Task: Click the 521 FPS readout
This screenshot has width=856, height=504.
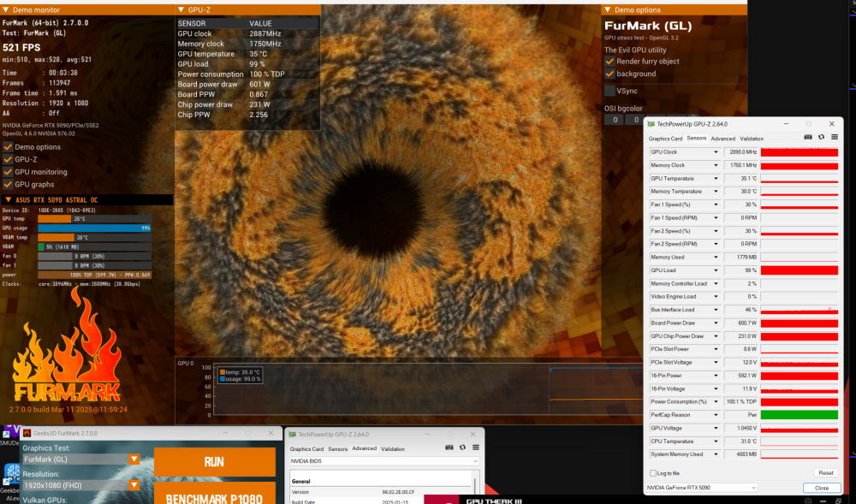Action: point(21,47)
